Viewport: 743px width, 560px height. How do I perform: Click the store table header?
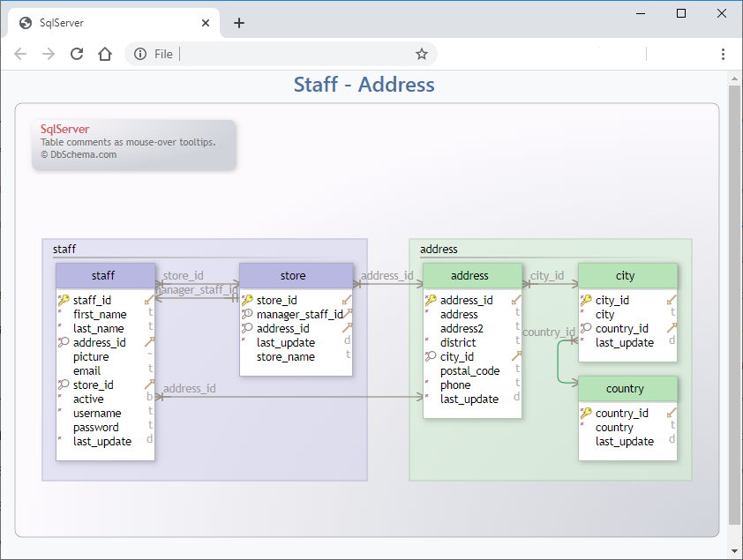[x=296, y=275]
